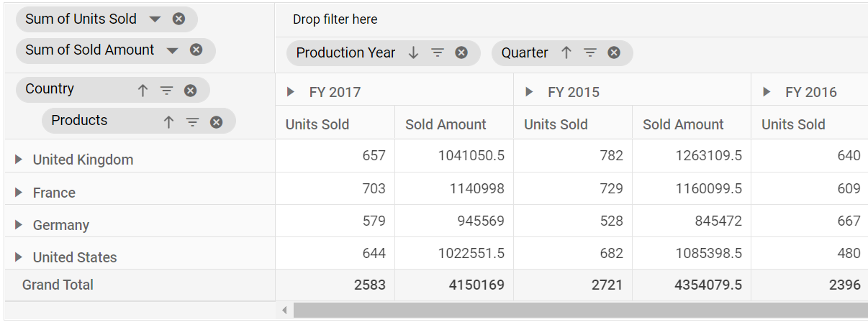Screen dimensions: 868x322
Task: Click Units Sold header under FY 2015
Action: 573,124
